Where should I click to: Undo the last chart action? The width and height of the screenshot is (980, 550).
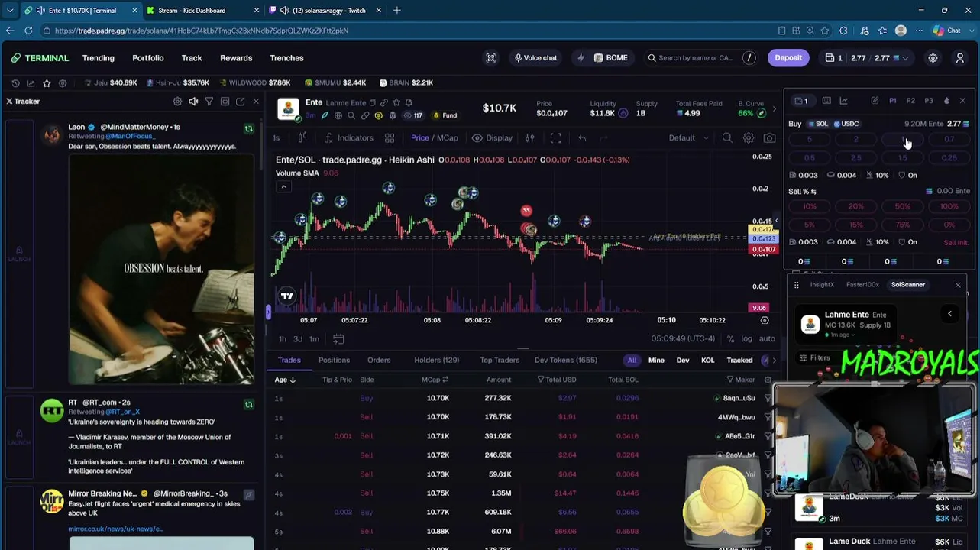click(582, 138)
